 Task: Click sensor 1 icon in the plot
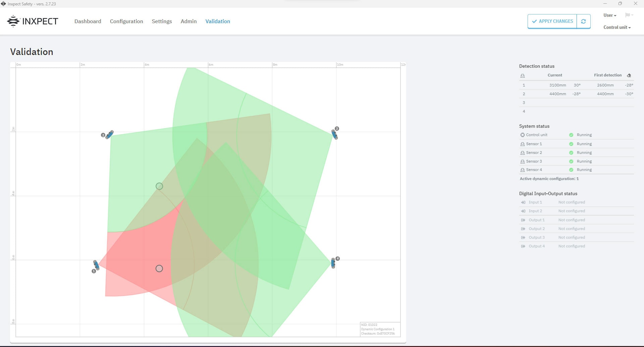pyautogui.click(x=96, y=265)
